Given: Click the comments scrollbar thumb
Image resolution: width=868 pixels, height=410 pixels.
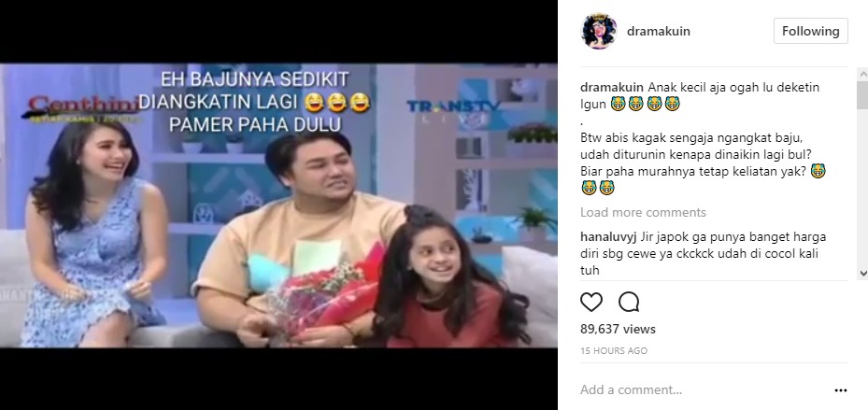Looking at the screenshot, I should pos(862,94).
